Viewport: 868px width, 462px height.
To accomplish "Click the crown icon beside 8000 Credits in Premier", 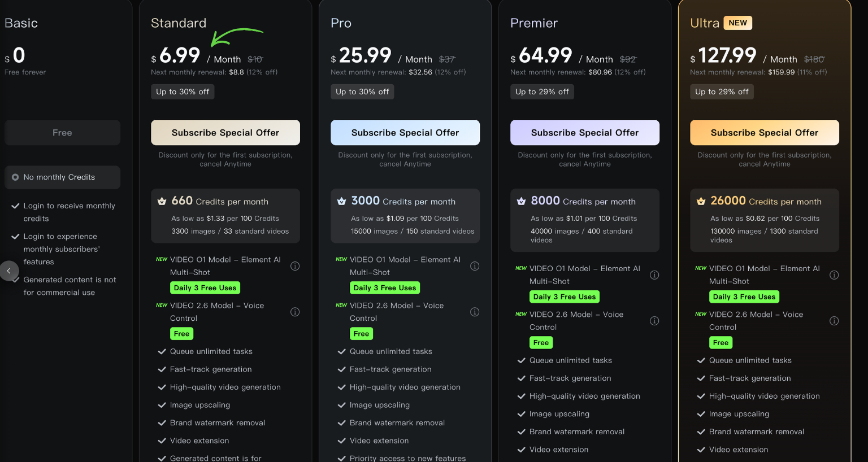I will pos(521,201).
